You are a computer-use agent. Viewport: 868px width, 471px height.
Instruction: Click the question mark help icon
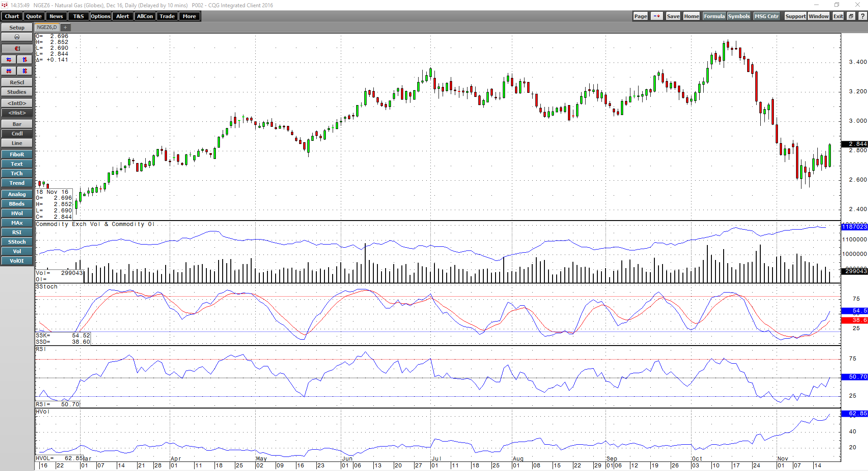tap(863, 16)
